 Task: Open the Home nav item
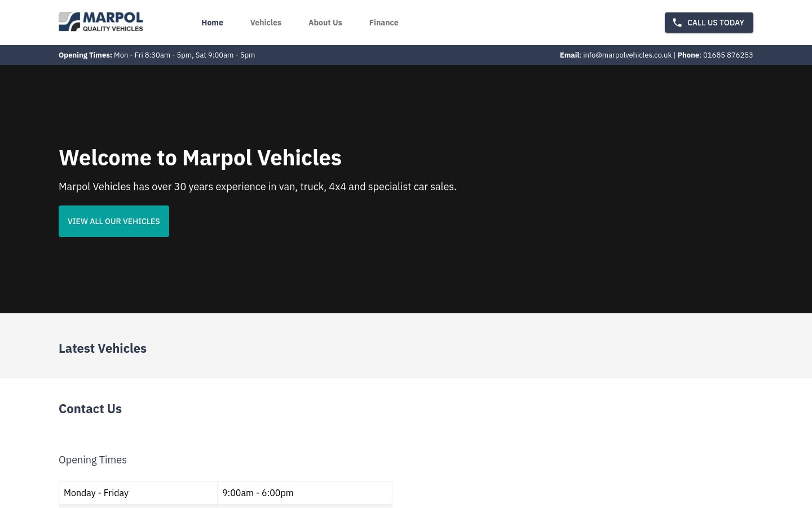coord(212,23)
